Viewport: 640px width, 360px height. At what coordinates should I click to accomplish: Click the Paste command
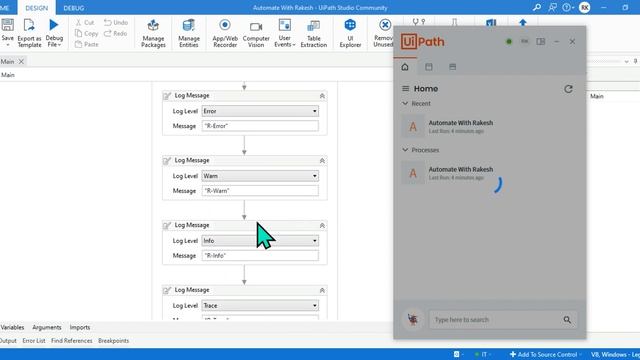[x=87, y=44]
